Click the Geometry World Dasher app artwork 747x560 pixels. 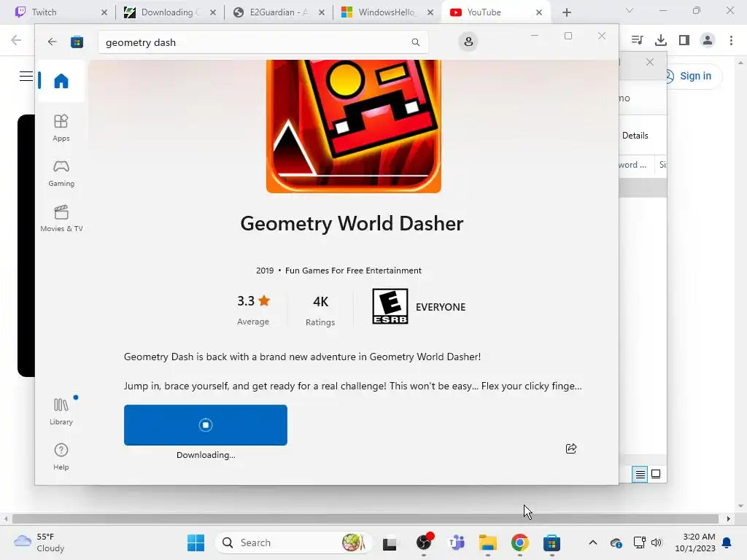(x=354, y=126)
